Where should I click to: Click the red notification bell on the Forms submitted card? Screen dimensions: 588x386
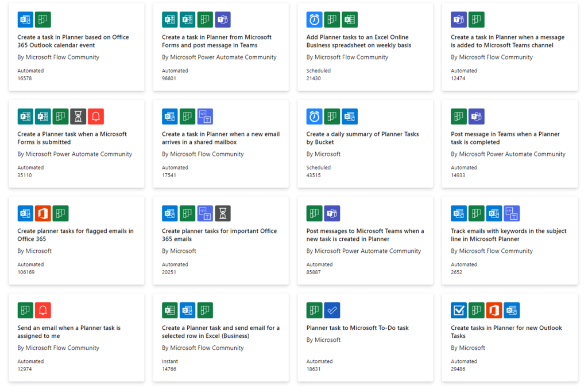click(96, 116)
